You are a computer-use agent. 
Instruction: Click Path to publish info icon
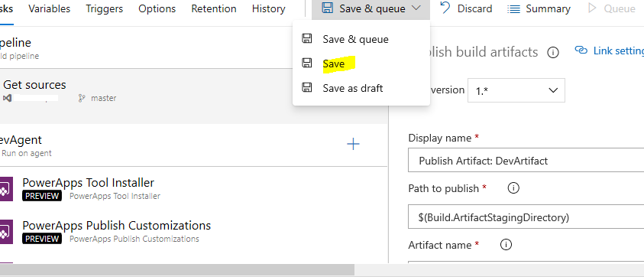[x=513, y=188]
